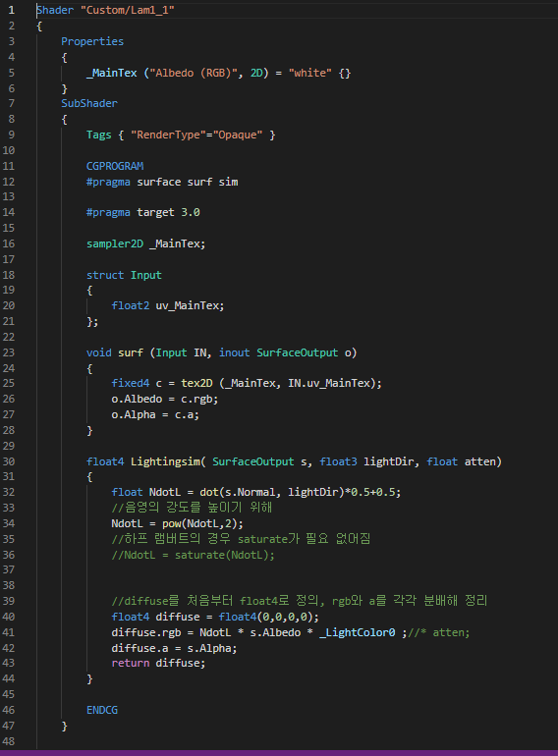Click "SurfaceOutput" type on line 23

(297, 352)
